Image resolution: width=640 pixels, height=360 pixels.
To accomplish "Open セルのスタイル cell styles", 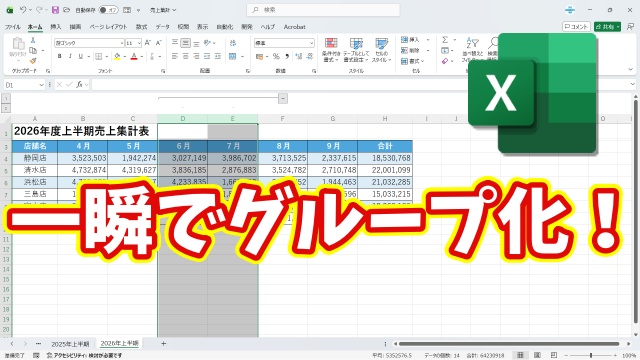I will (382, 50).
